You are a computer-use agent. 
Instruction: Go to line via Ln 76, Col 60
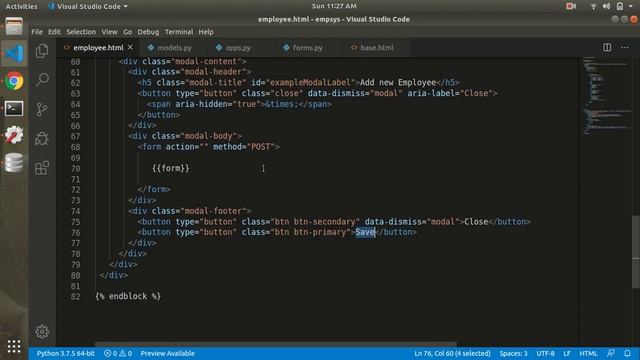click(x=452, y=353)
